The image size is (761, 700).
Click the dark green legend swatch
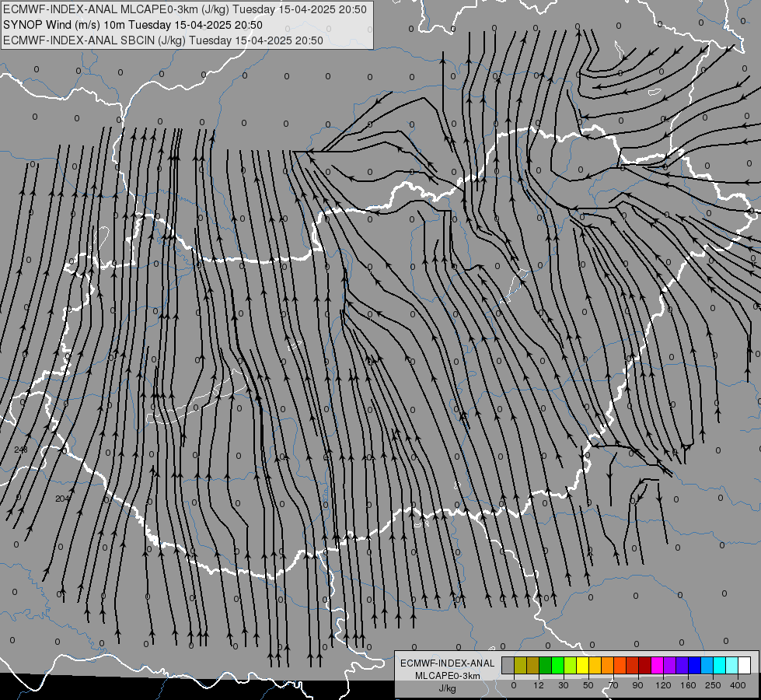pyautogui.click(x=545, y=665)
